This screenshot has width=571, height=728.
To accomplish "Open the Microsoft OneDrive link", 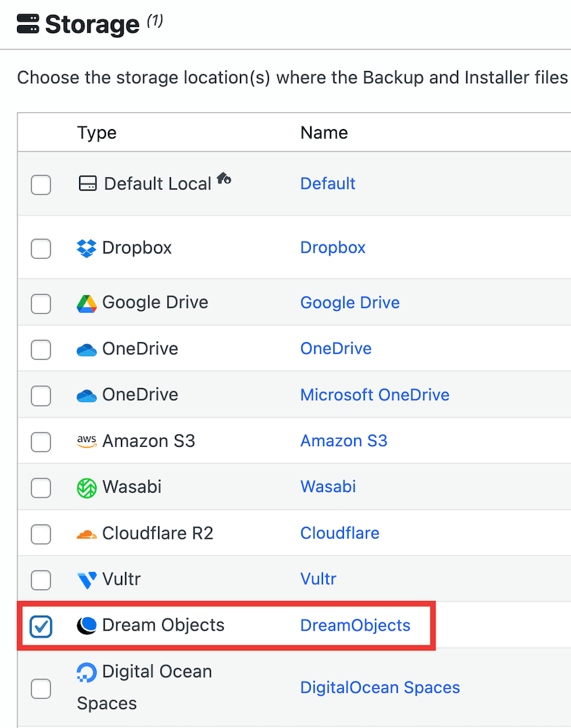I will 375,395.
